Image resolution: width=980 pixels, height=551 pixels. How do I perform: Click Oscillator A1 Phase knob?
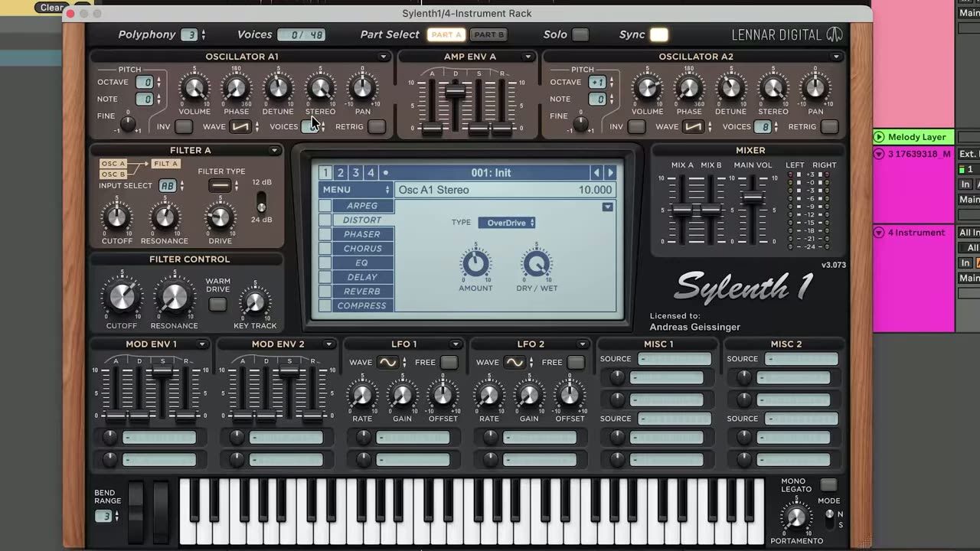pyautogui.click(x=236, y=89)
